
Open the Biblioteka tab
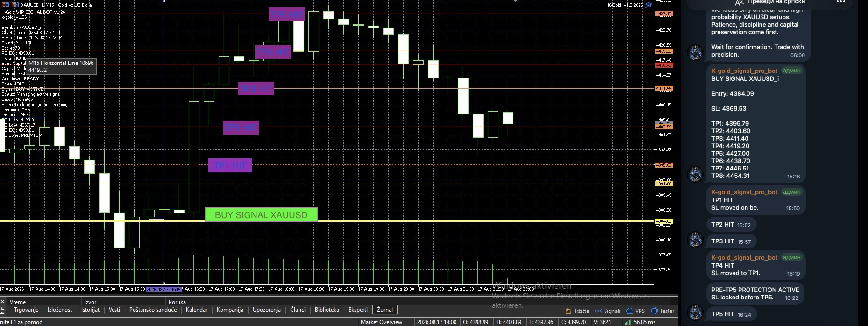[x=327, y=310]
